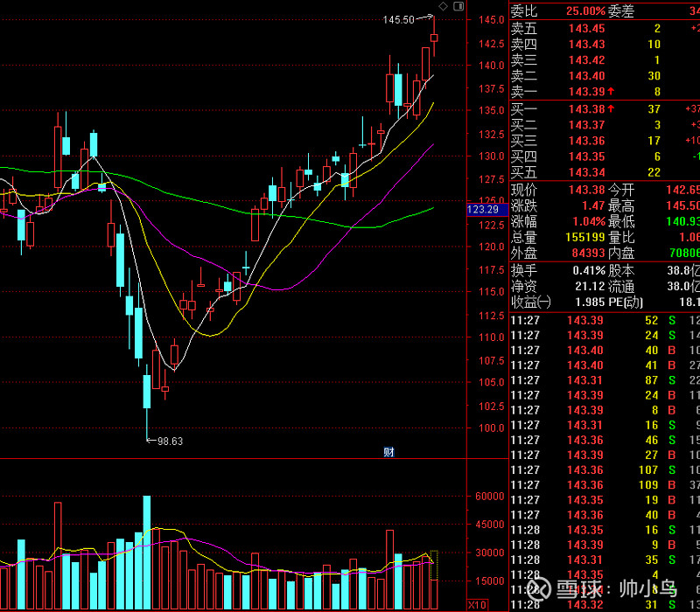
Task: Click the 98.63 low price annotation
Action: pyautogui.click(x=170, y=442)
